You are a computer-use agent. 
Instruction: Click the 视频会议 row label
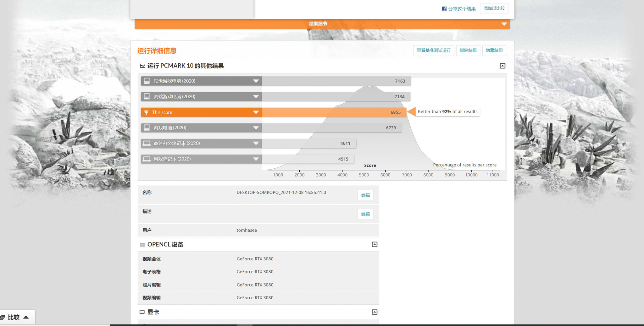pos(151,259)
